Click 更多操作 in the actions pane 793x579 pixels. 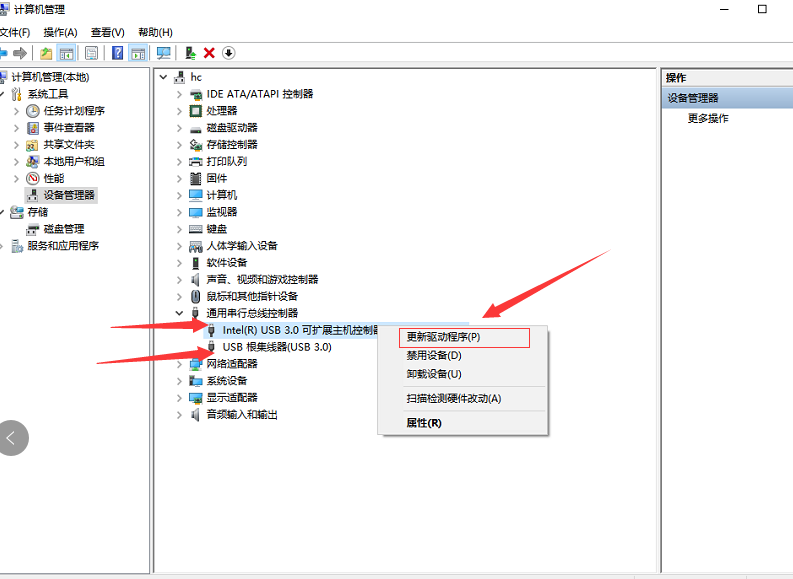pyautogui.click(x=708, y=118)
